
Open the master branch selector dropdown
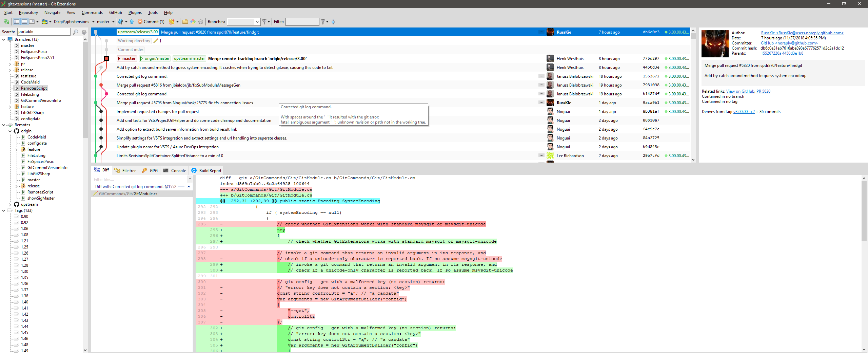tap(113, 22)
